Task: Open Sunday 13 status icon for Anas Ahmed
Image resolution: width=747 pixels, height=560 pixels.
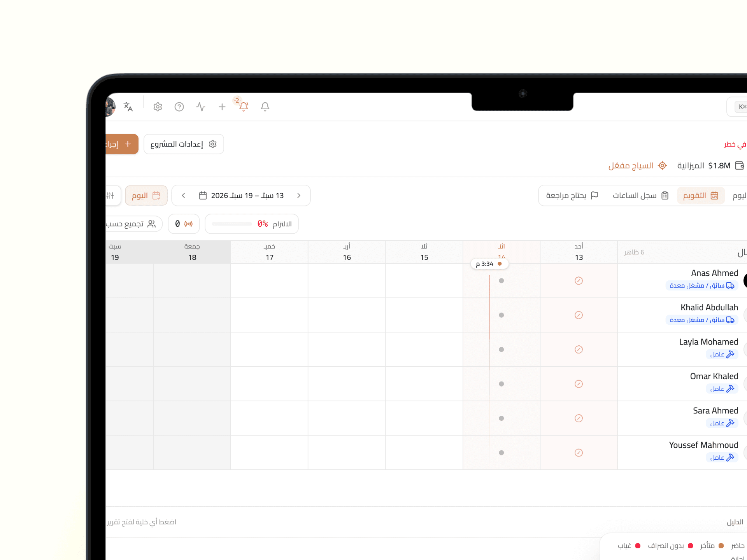Action: 579,281
